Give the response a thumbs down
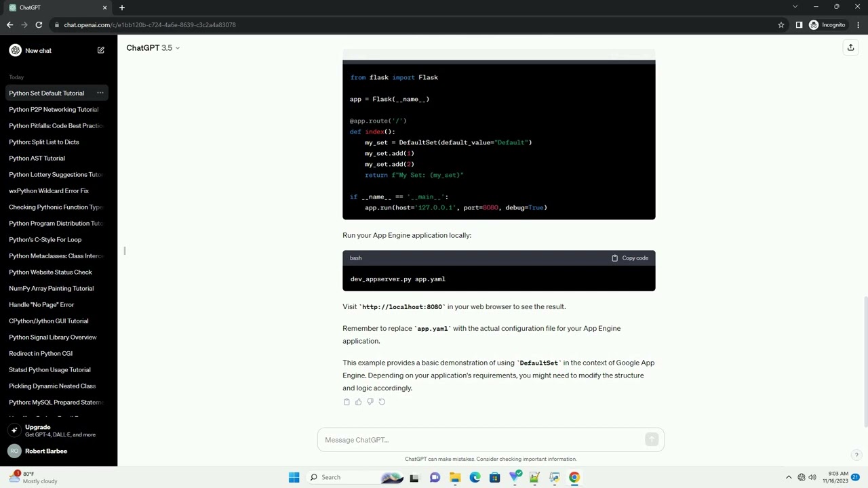The width and height of the screenshot is (868, 488). pyautogui.click(x=370, y=402)
